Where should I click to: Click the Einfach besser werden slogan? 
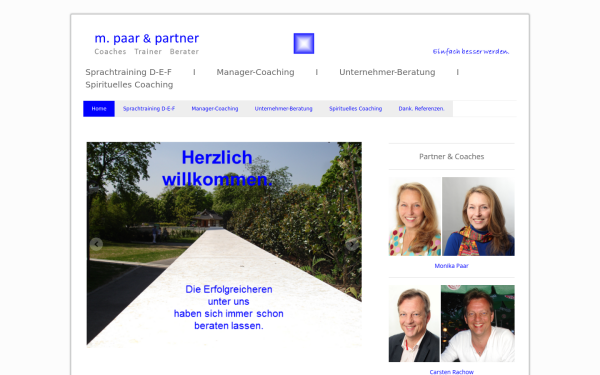click(x=471, y=51)
